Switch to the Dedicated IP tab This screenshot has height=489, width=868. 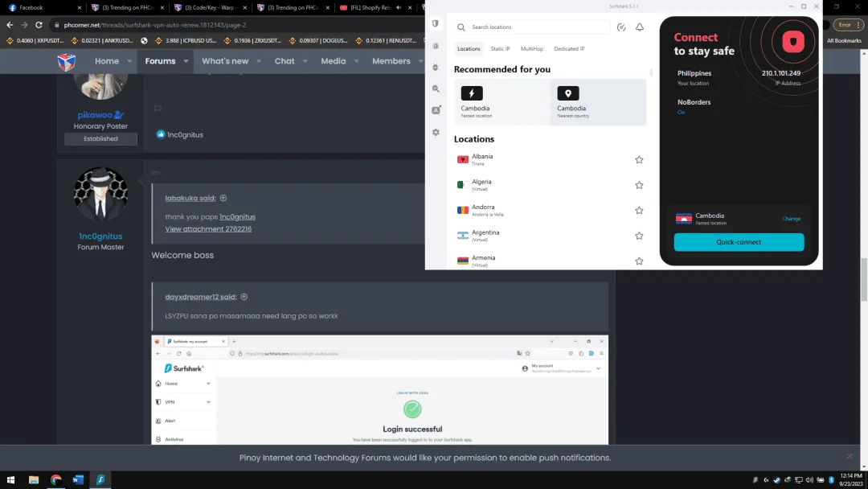click(x=569, y=49)
